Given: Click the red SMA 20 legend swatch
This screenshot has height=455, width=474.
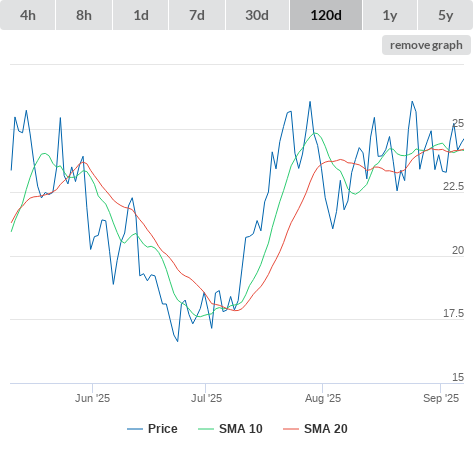Looking at the screenshot, I should pos(291,429).
